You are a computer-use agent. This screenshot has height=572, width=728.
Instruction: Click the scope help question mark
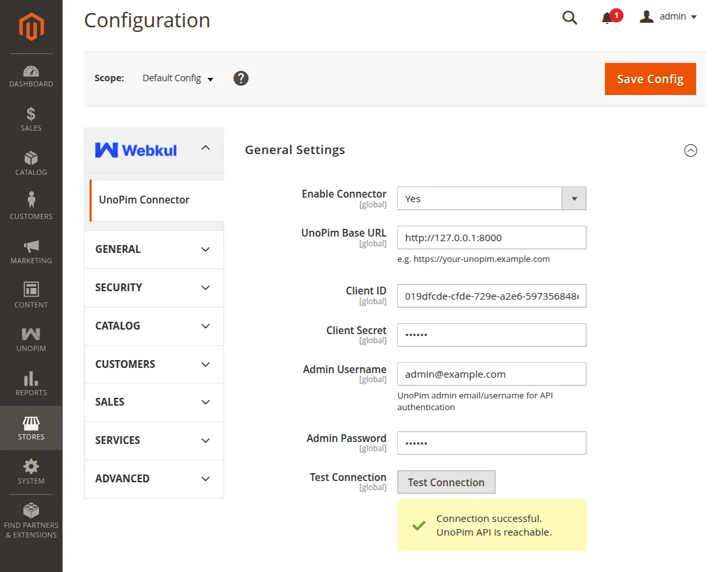[240, 78]
